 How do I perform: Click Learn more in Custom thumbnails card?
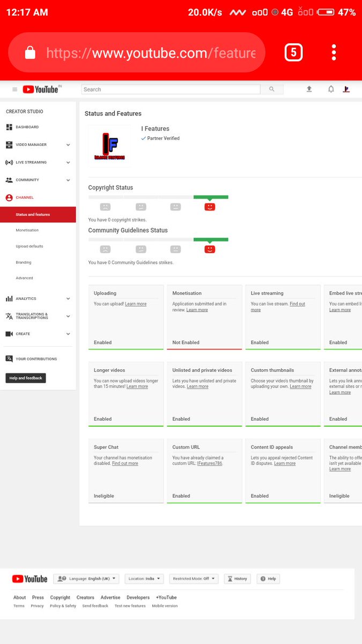pos(300,386)
